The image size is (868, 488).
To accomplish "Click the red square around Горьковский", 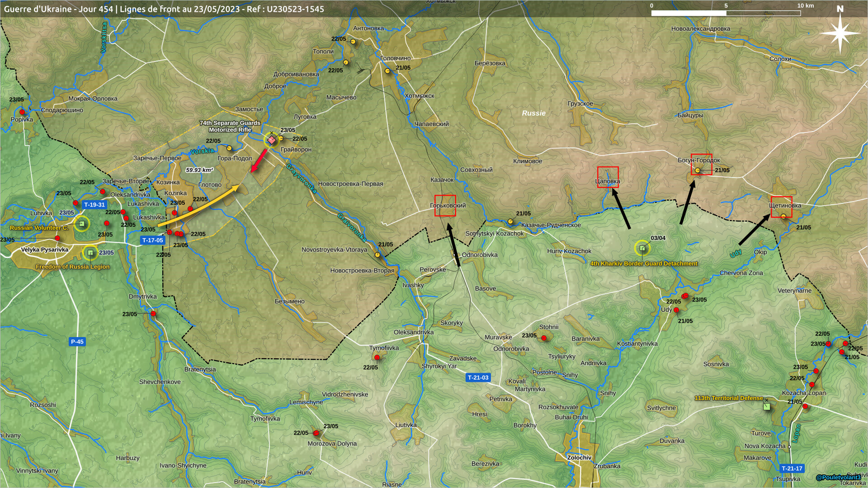I will (445, 206).
